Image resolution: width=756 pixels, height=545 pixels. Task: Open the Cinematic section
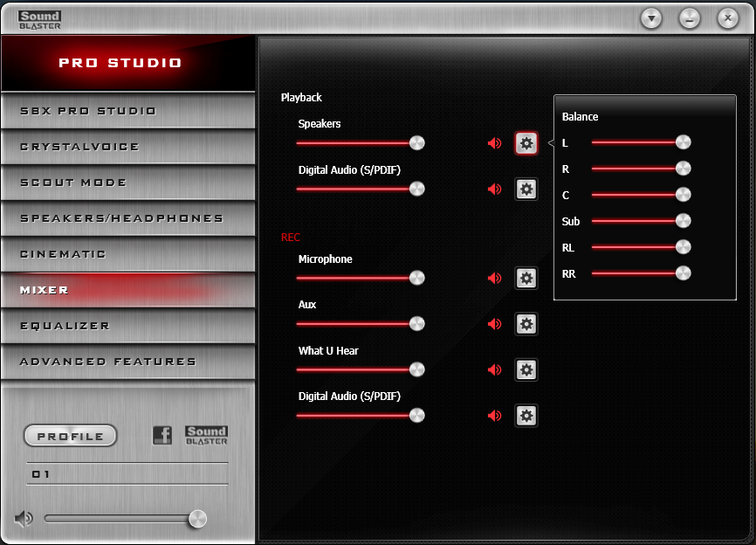click(x=127, y=254)
